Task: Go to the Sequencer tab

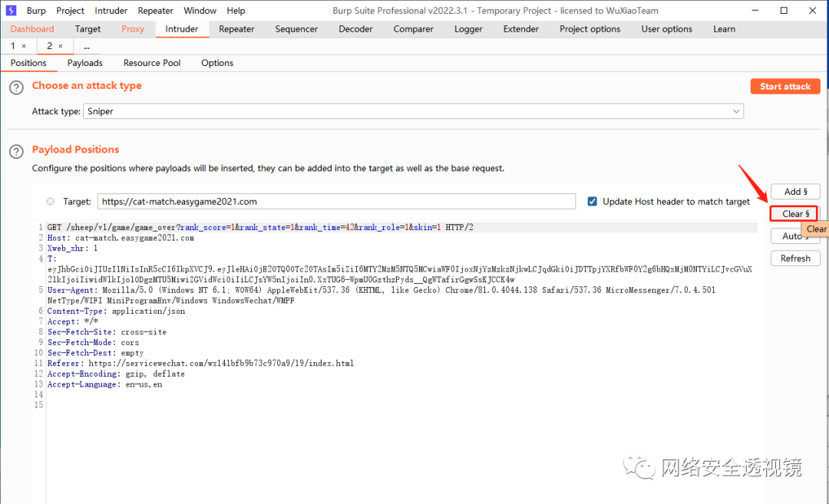Action: pos(296,29)
